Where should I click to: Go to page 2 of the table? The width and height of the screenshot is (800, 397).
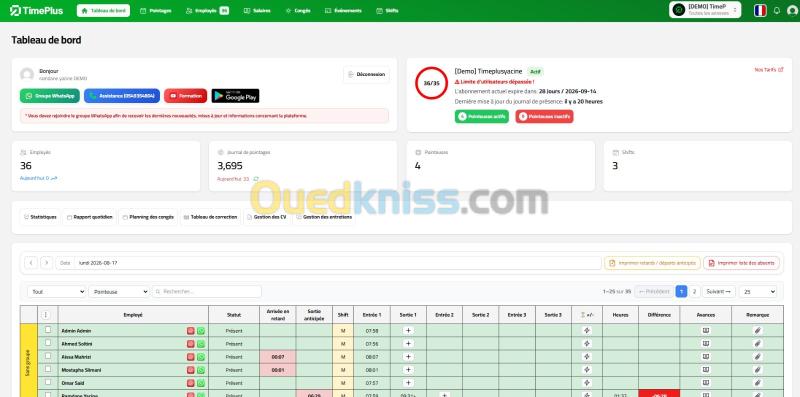click(x=694, y=291)
